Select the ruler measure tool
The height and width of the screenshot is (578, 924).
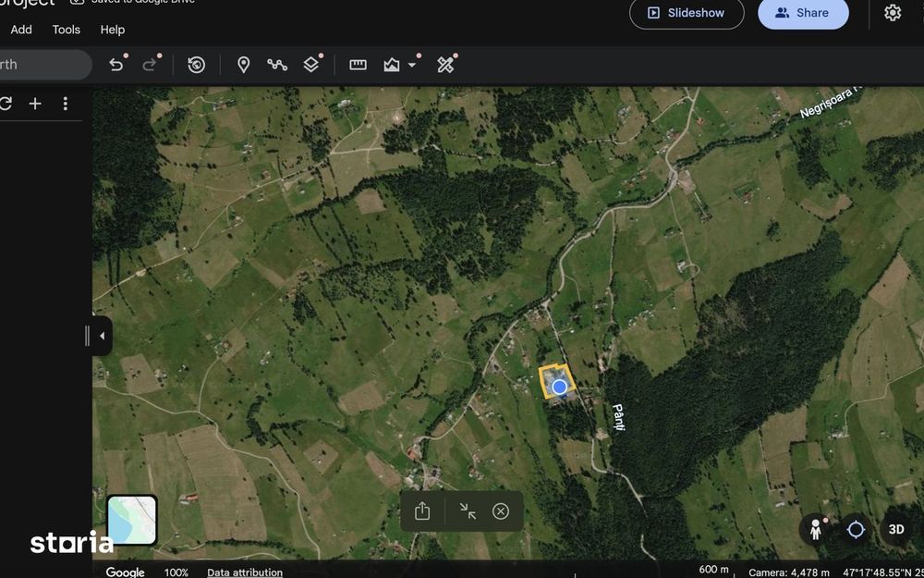(x=358, y=65)
